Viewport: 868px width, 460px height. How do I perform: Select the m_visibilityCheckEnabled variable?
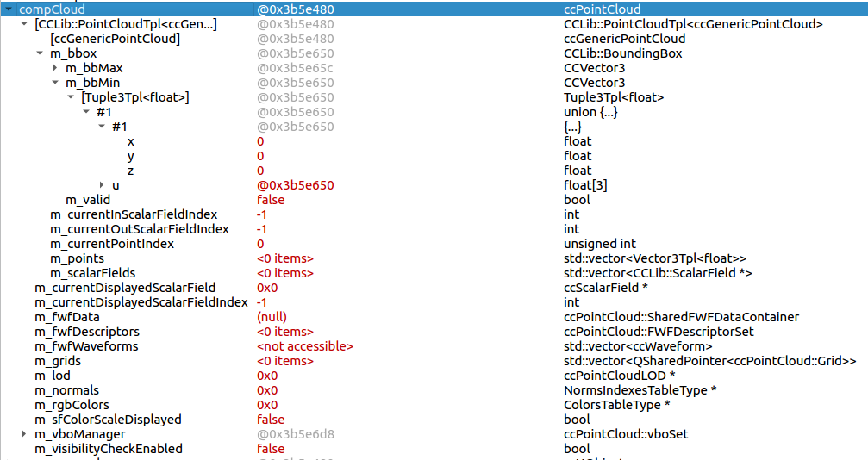pos(109,449)
